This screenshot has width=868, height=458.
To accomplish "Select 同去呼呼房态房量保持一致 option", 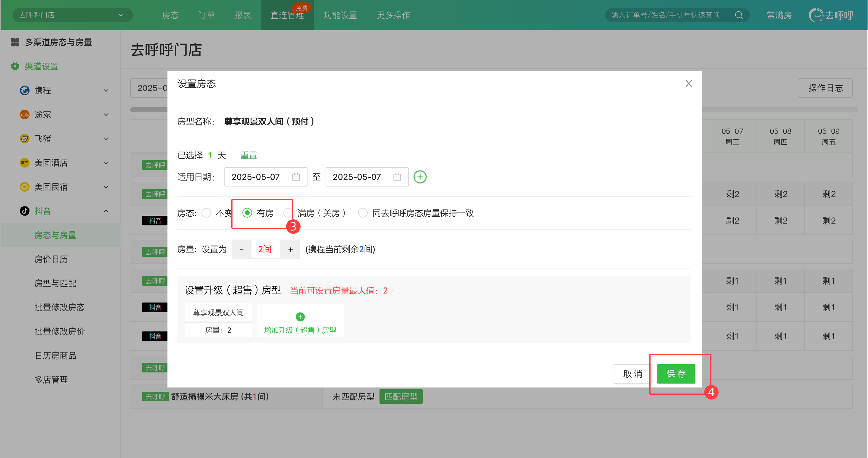I will point(363,213).
